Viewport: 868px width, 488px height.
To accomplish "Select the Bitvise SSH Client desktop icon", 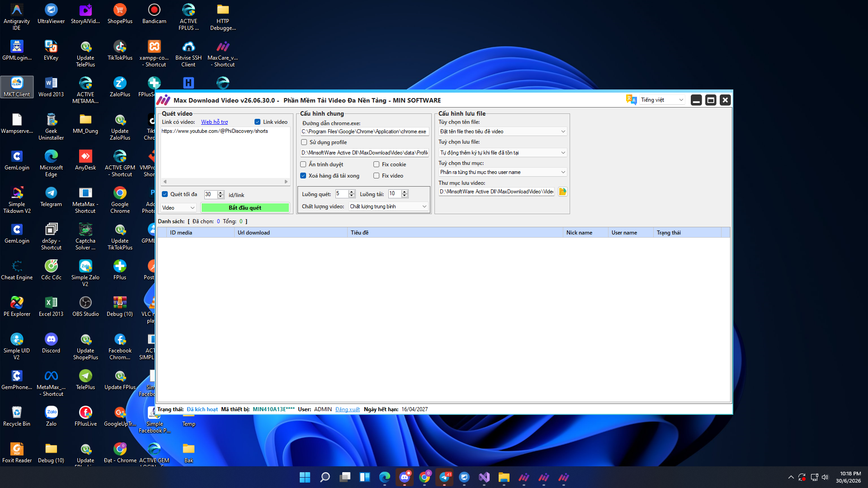I will pyautogui.click(x=189, y=54).
